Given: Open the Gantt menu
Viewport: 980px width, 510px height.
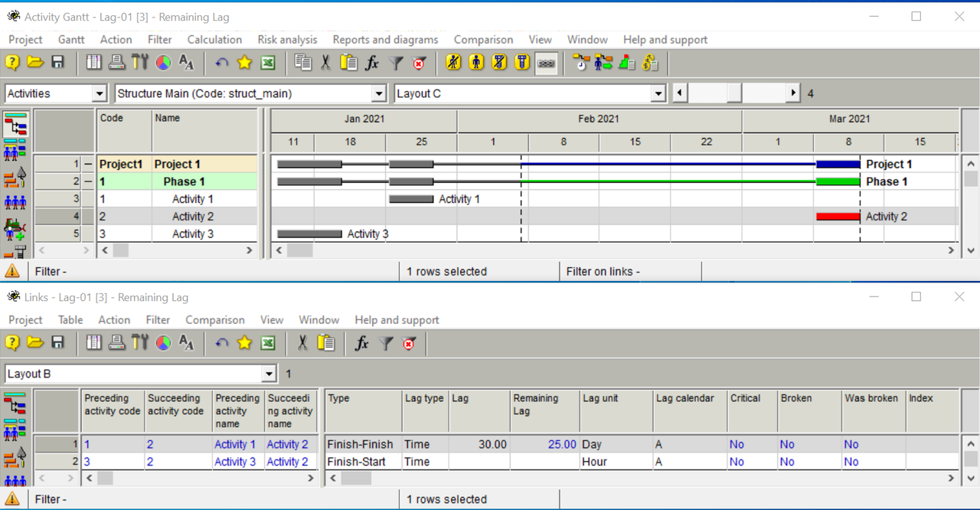Looking at the screenshot, I should (x=71, y=40).
